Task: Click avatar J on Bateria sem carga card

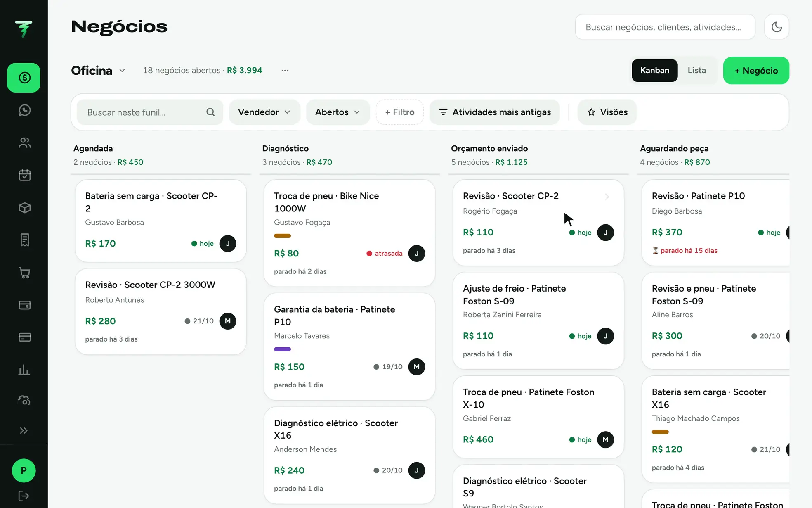Action: 228,244
